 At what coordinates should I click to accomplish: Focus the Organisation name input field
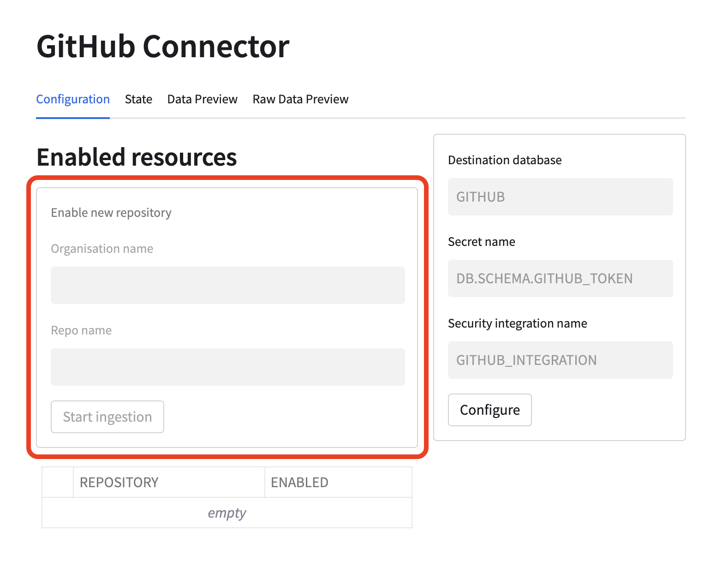coord(227,285)
